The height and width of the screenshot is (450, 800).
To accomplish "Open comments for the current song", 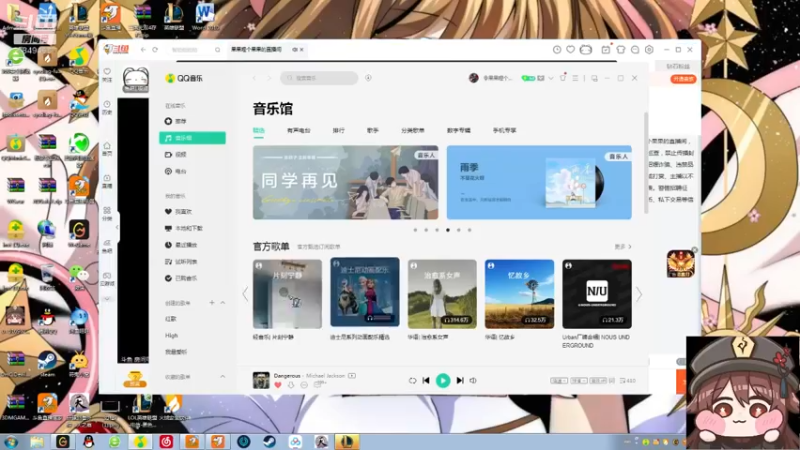I will 319,385.
